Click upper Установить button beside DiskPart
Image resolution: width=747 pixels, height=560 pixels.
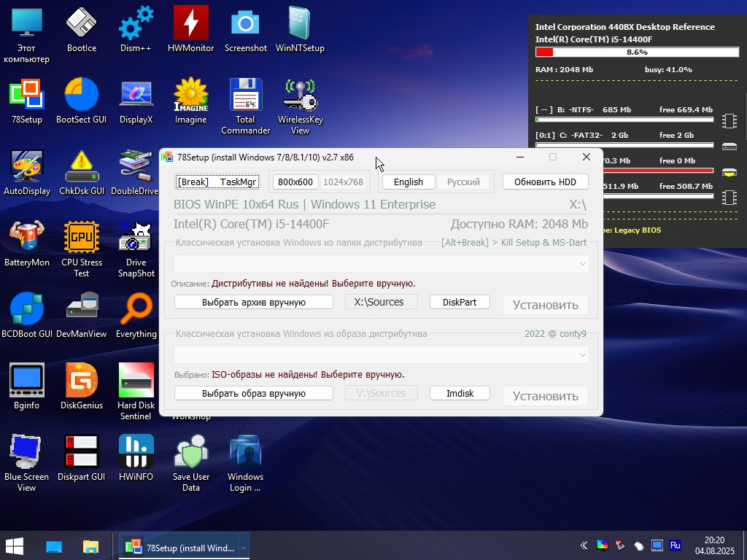[546, 305]
